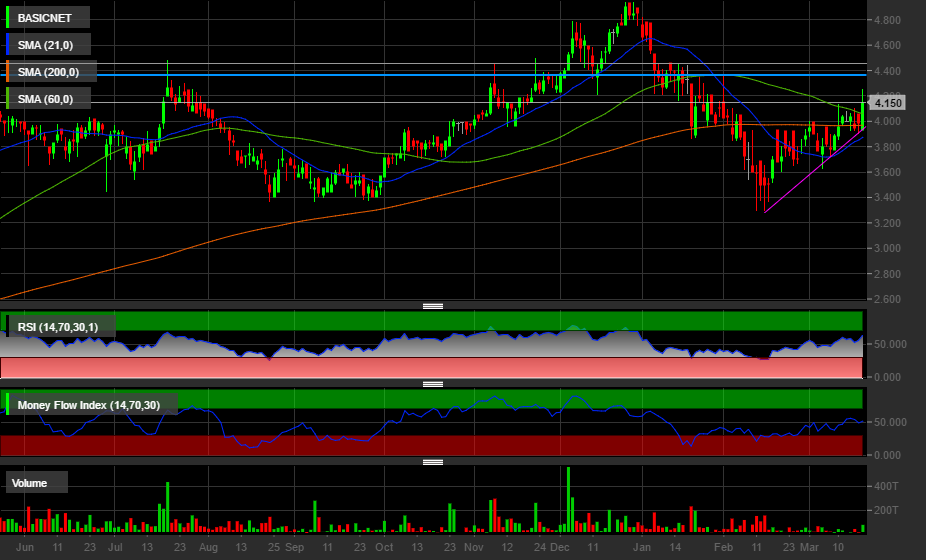The image size is (926, 560).
Task: Click the 3.000 price axis label
Action: pyautogui.click(x=888, y=248)
